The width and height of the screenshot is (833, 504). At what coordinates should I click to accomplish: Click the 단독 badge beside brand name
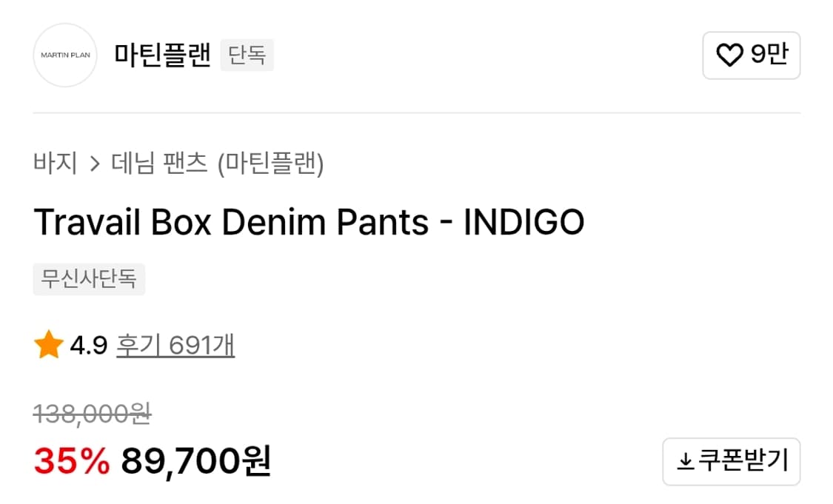point(247,56)
